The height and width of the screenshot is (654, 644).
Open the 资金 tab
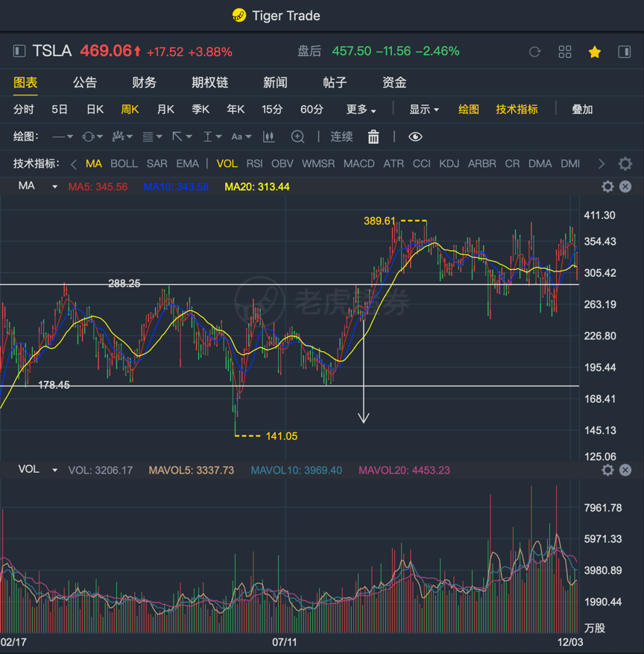point(394,83)
